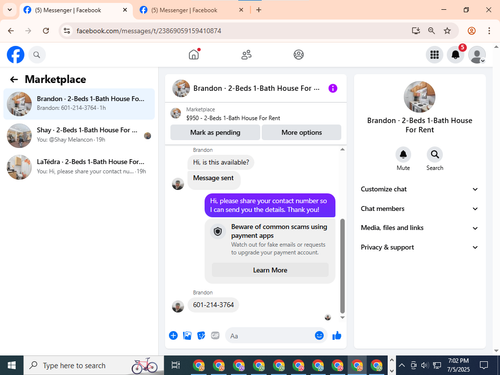Click the Hi, is this available? message
The width and height of the screenshot is (500, 375).
coord(221,162)
